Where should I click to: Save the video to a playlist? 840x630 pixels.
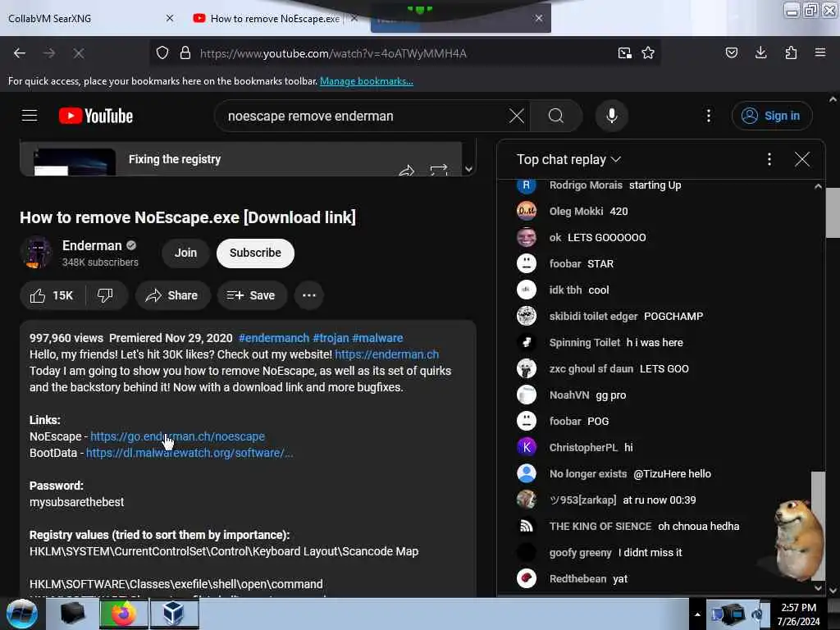(x=251, y=295)
